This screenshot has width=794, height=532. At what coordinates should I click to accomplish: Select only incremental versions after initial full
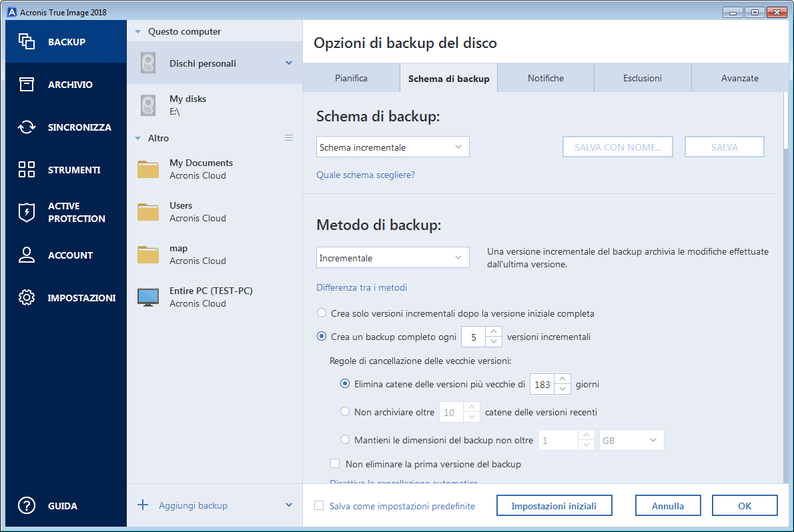click(321, 313)
